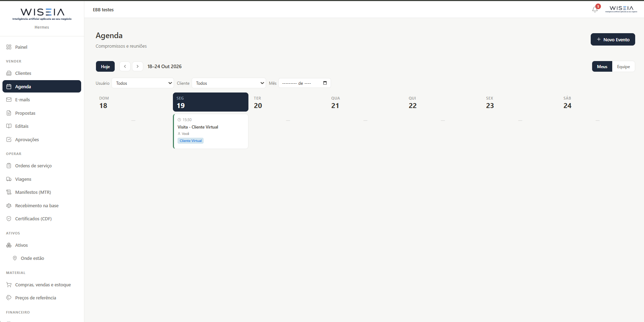Click the Hermes label under the logo
This screenshot has height=322, width=644.
[x=42, y=27]
